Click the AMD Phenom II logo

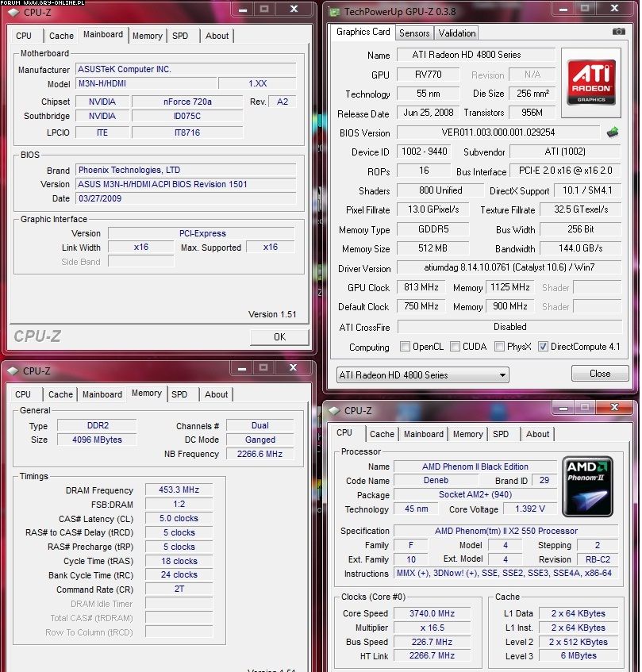(587, 486)
